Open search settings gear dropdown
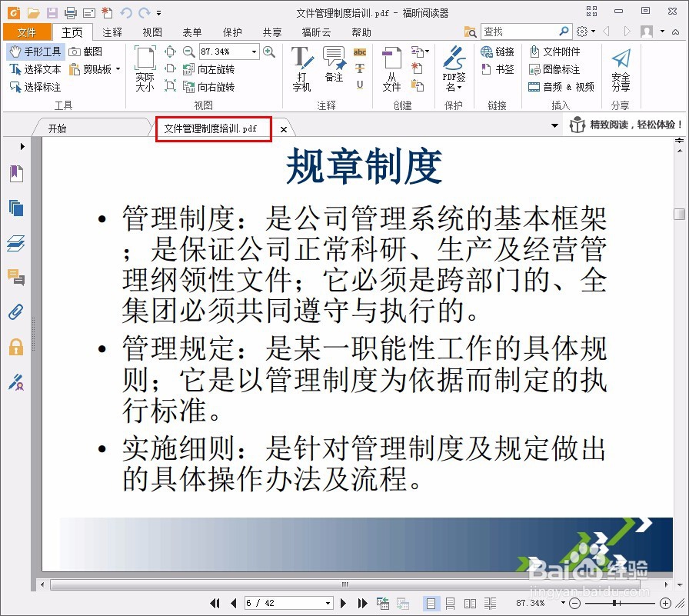 [586, 32]
